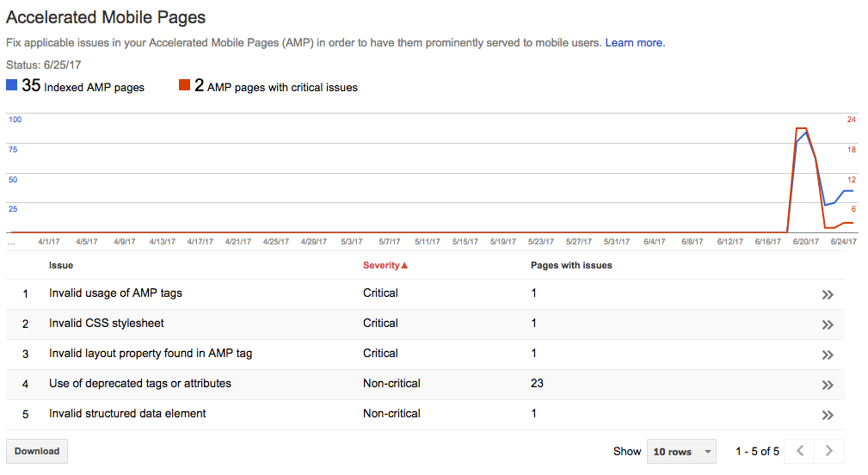This screenshot has width=868, height=475.
Task: Toggle the blue Indexed AMP pages series
Action: [x=12, y=86]
